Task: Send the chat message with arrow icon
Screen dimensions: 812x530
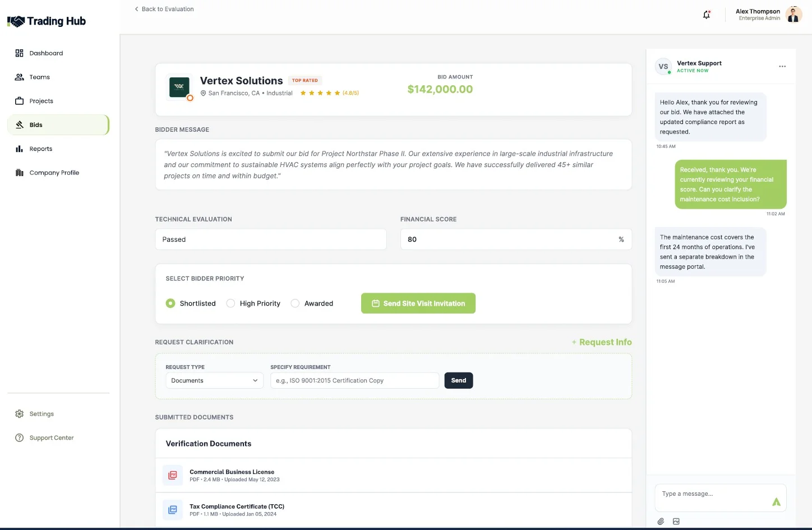Action: [776, 502]
